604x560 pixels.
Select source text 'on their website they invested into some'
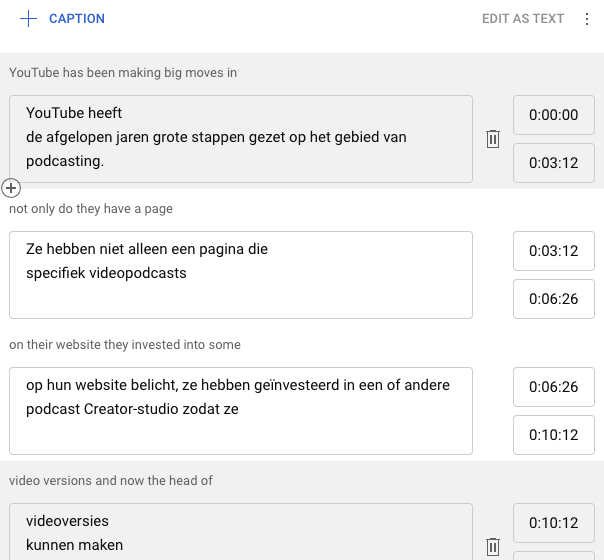point(125,345)
